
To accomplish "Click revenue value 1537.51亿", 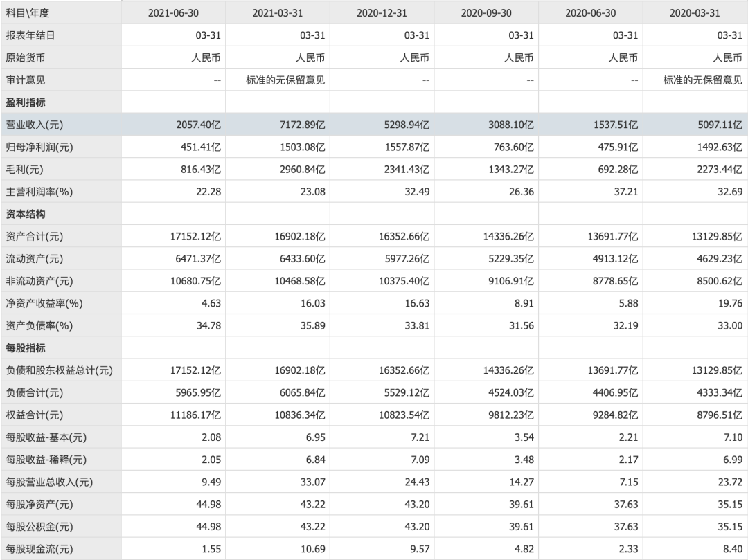I will pos(616,125).
